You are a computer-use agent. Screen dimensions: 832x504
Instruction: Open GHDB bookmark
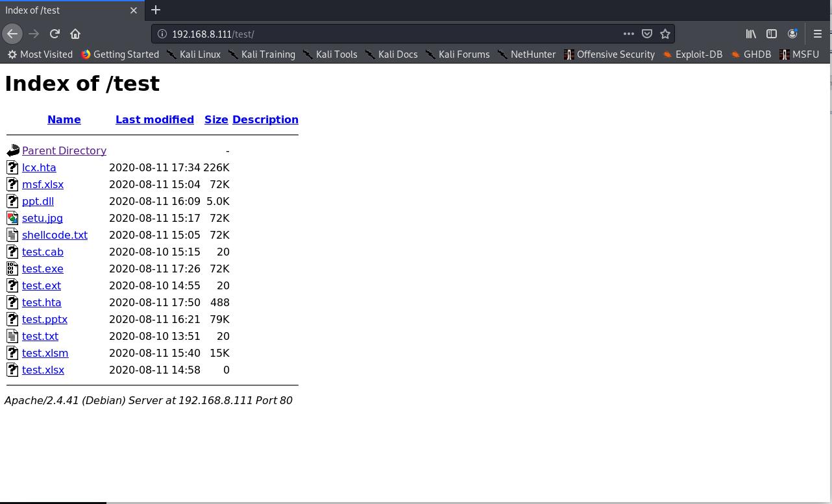(x=751, y=54)
